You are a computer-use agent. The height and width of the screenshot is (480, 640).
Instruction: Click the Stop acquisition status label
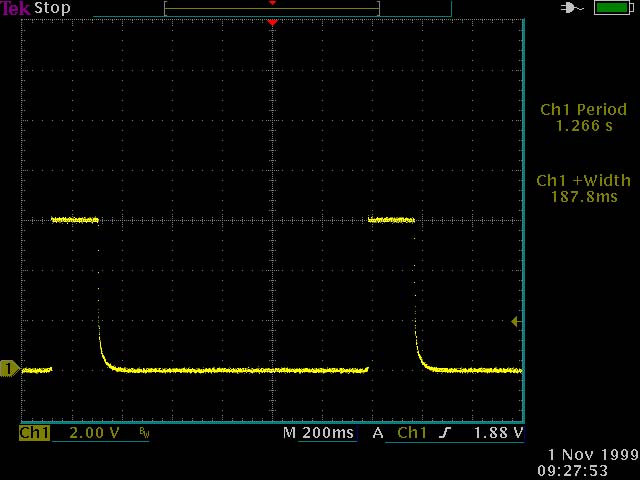pos(52,8)
